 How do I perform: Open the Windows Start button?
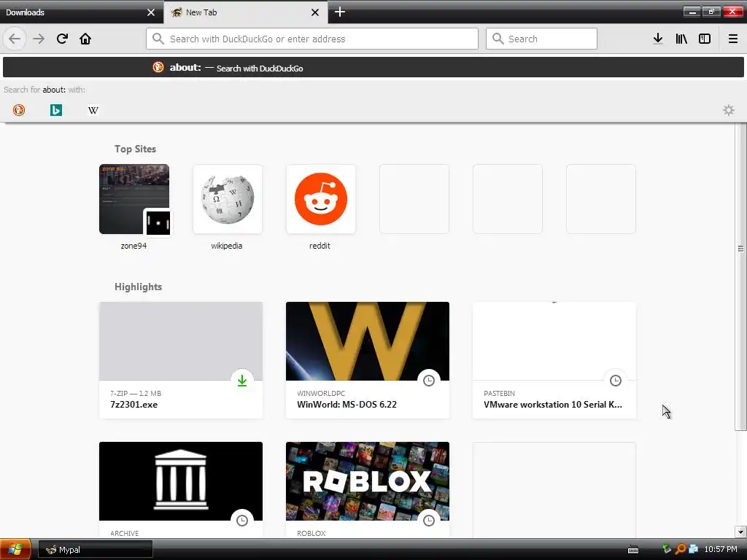pos(15,550)
